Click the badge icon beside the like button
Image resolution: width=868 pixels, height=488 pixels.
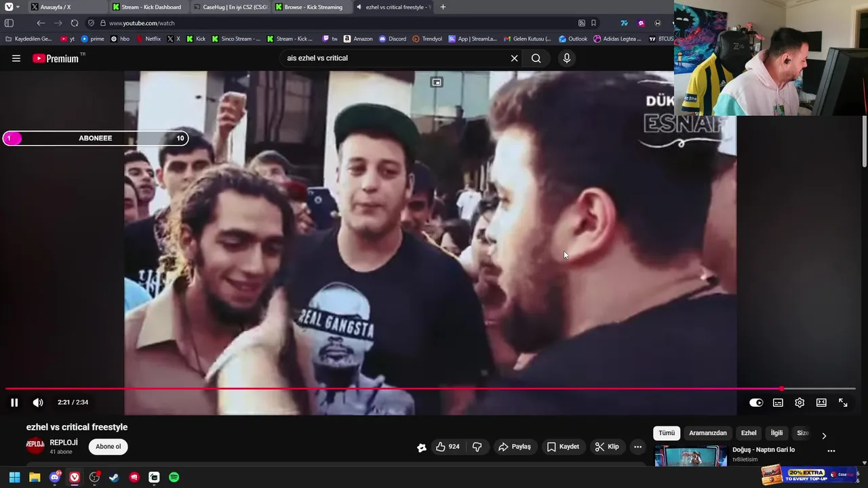coord(422,447)
